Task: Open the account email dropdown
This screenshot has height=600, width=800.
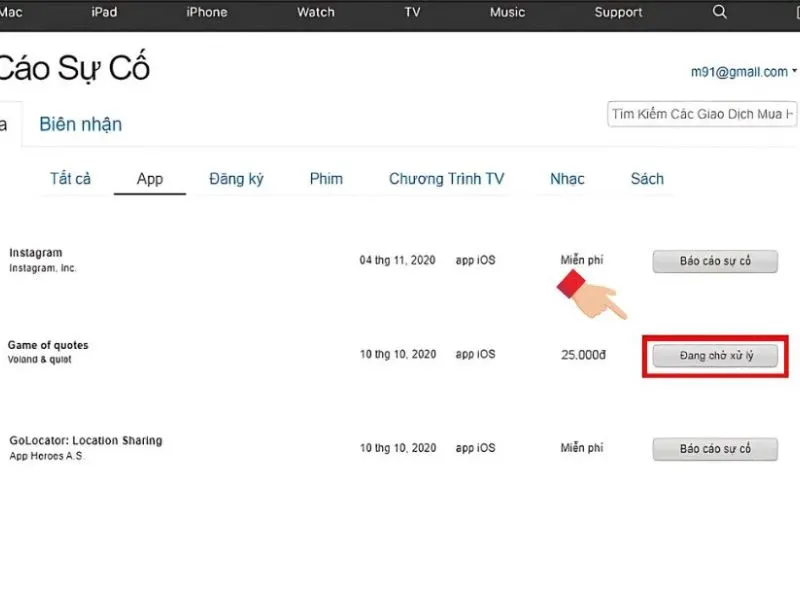Action: tap(743, 72)
